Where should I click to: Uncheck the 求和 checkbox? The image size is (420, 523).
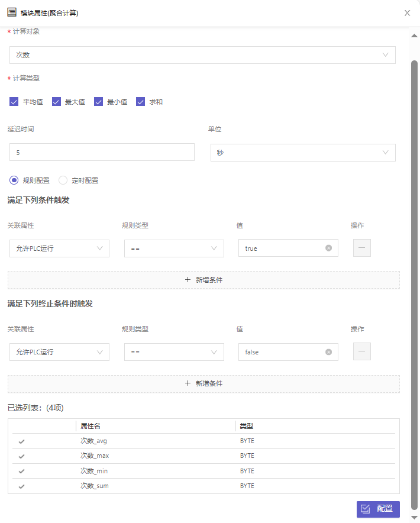(140, 102)
